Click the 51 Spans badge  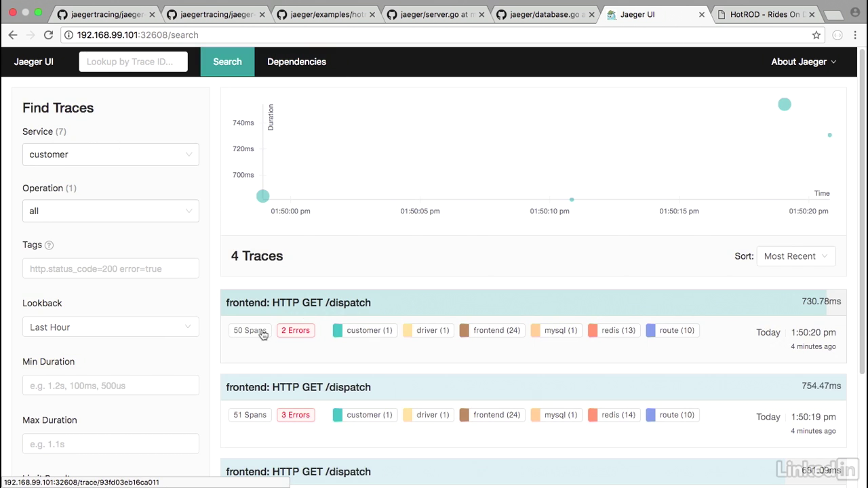pos(250,415)
